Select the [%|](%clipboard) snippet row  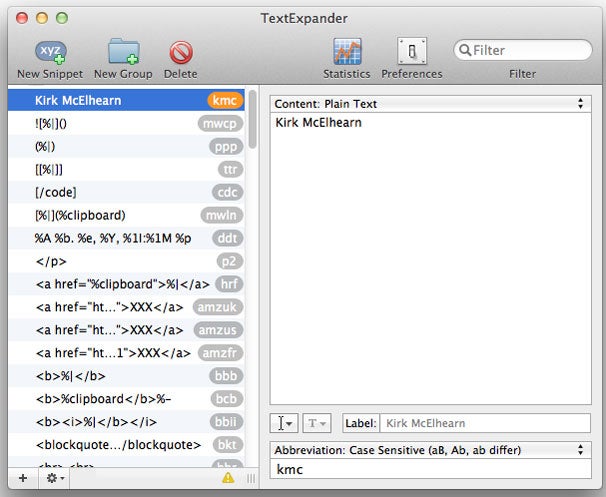point(126,215)
